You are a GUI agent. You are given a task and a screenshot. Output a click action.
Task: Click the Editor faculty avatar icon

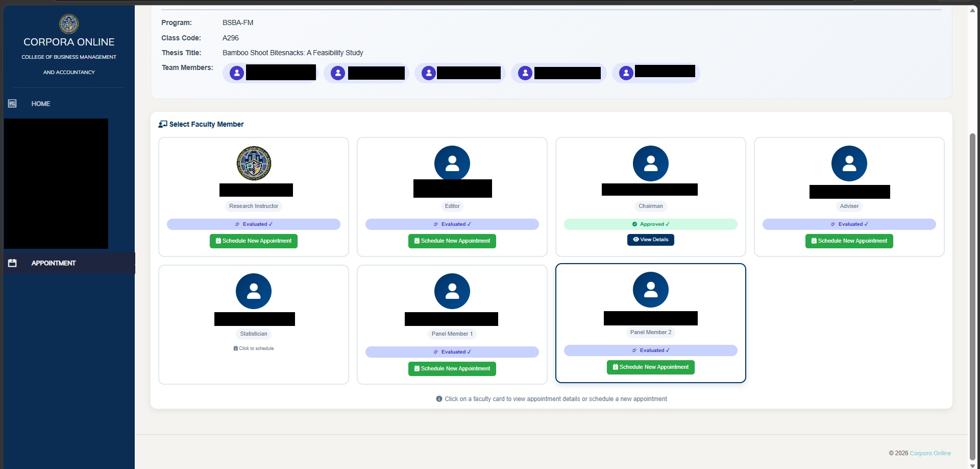(x=452, y=163)
